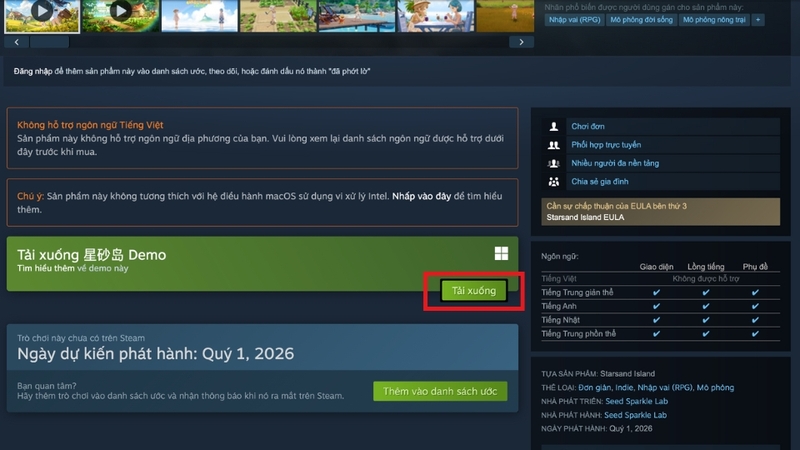Image resolution: width=800 pixels, height=450 pixels.
Task: Click the Nhấp vào đây macOS notice link
Action: [x=421, y=196]
